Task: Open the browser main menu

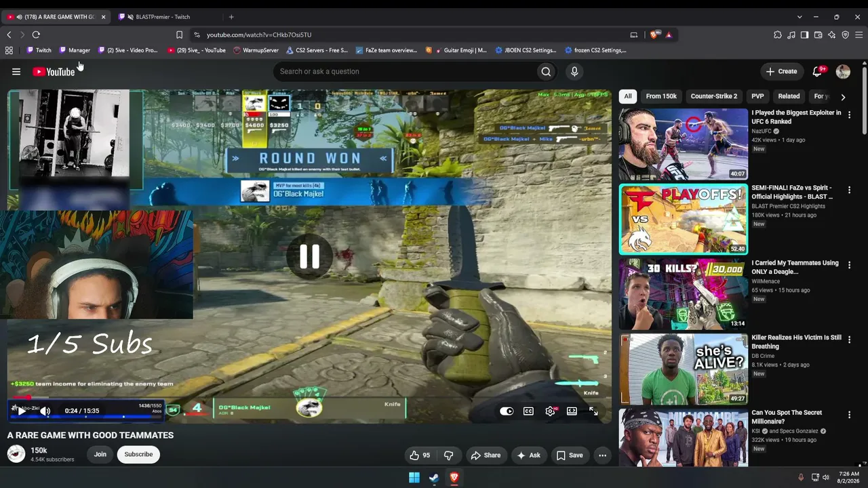Action: click(859, 35)
